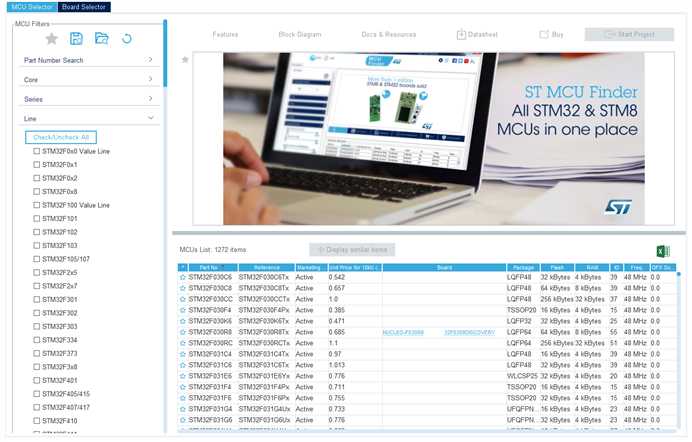Select WLCSP25 package cell of STM32F031E6
The width and height of the screenshot is (692, 442).
(x=523, y=376)
